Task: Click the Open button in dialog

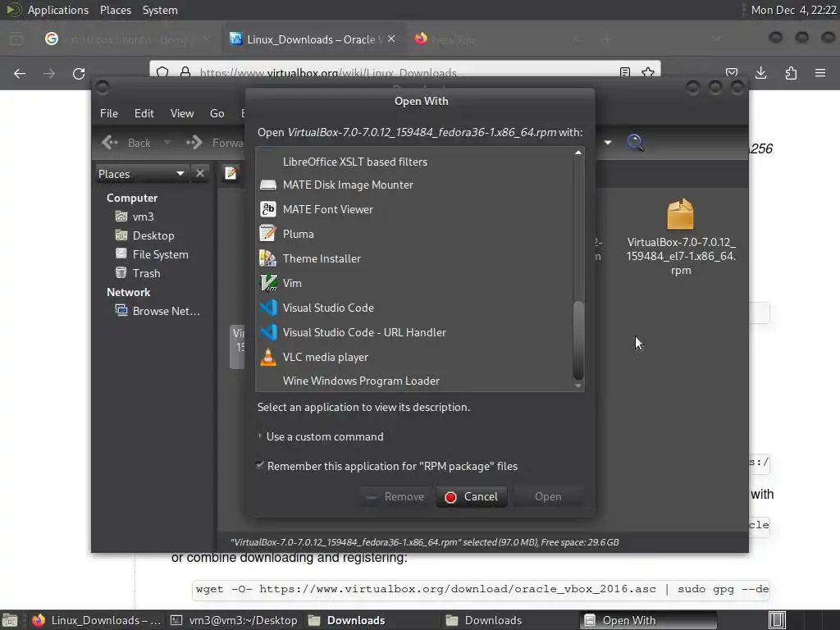Action: pos(548,497)
